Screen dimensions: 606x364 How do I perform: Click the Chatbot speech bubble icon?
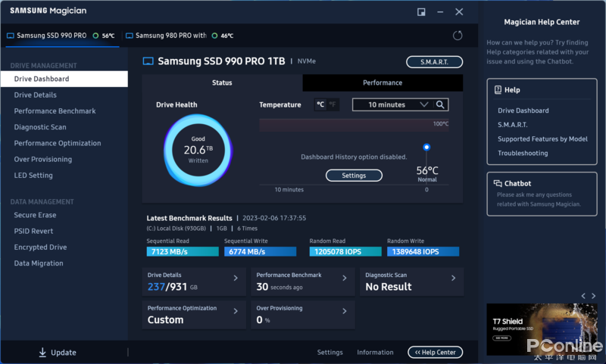coord(498,183)
